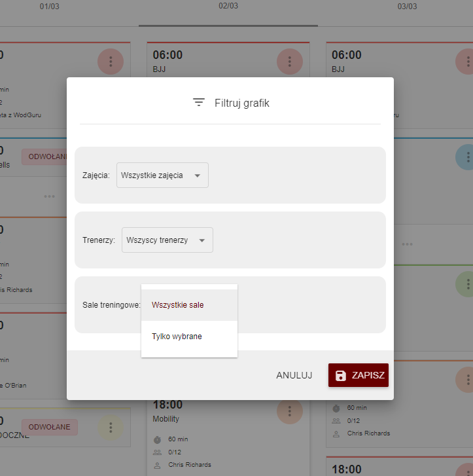This screenshot has width=473, height=476.
Task: Click Chris Richards under the Mobility class
Action: (x=190, y=465)
